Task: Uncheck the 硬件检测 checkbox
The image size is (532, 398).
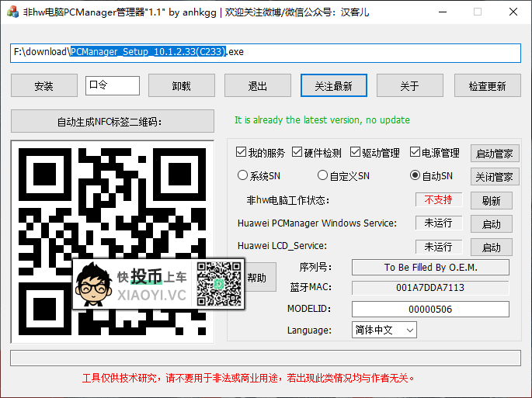Action: coord(297,152)
